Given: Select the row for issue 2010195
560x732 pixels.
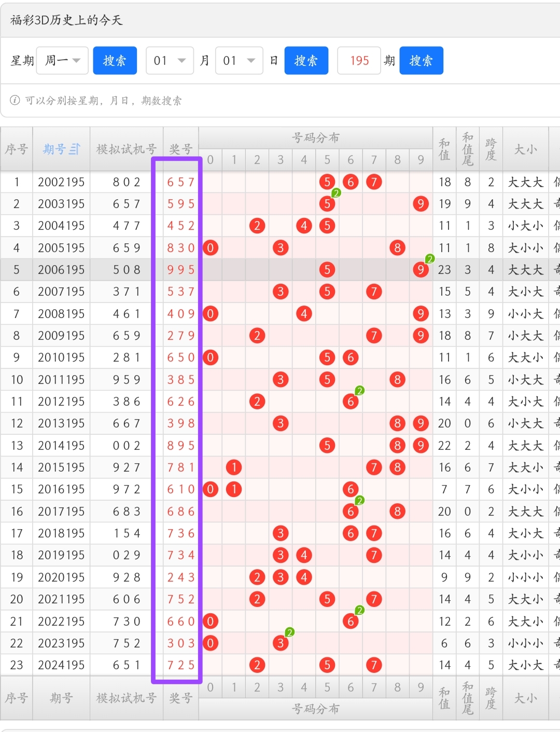Looking at the screenshot, I should (61, 357).
